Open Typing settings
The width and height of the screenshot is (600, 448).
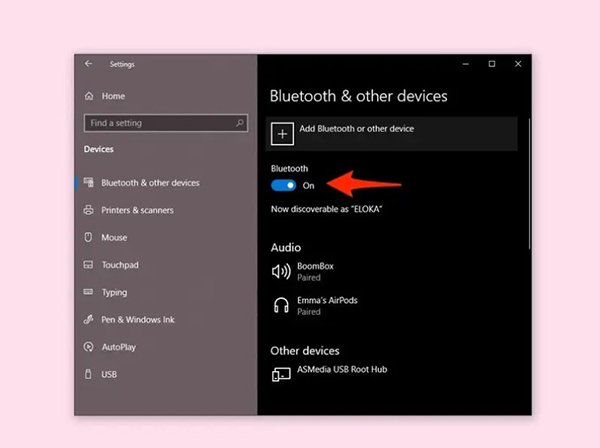[114, 293]
